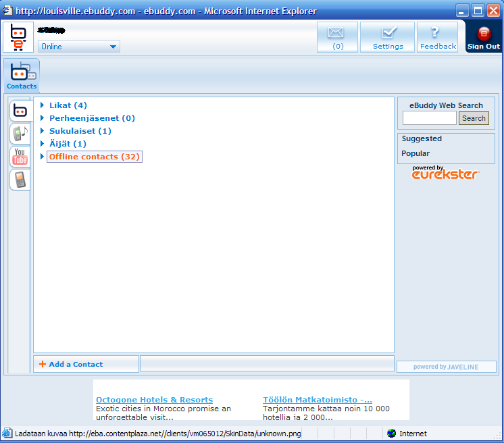Viewport: 504px width, 443px height.
Task: Select Likat (4) group label
Action: coord(68,105)
